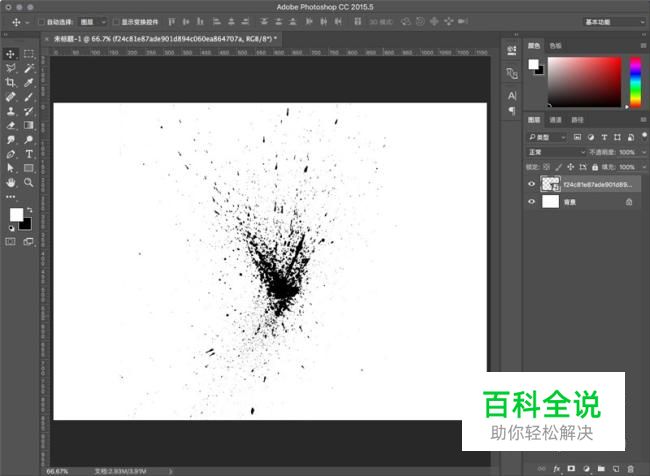Select the Move tool in the toolbox
The width and height of the screenshot is (650, 476).
click(10, 54)
